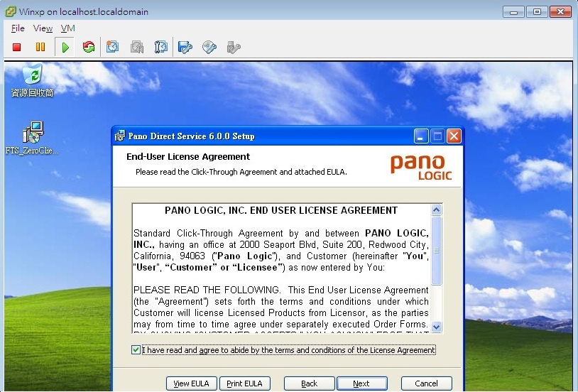Viewport: 578px width, 392px height.
Task: Open the Snapshot Manager toolbar icon
Action: coord(160,47)
